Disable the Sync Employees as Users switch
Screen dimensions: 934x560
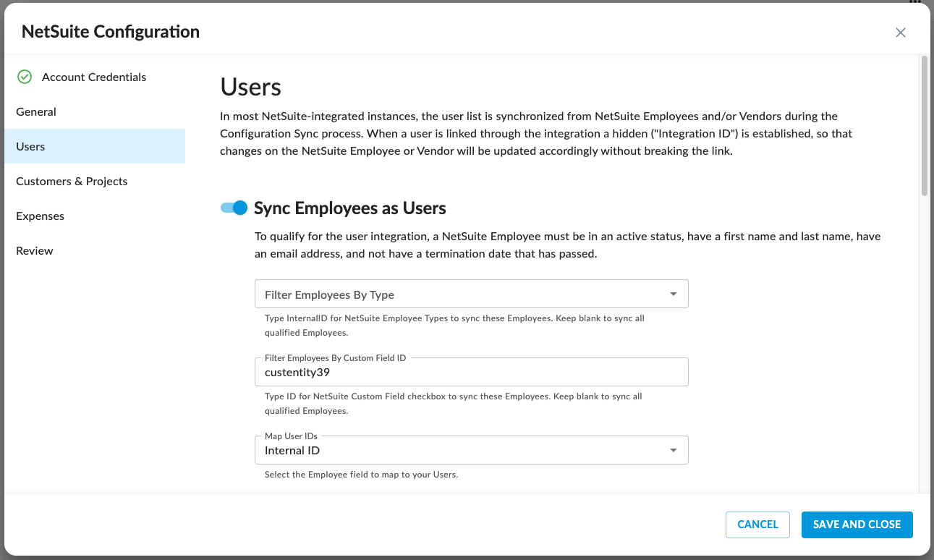point(233,208)
